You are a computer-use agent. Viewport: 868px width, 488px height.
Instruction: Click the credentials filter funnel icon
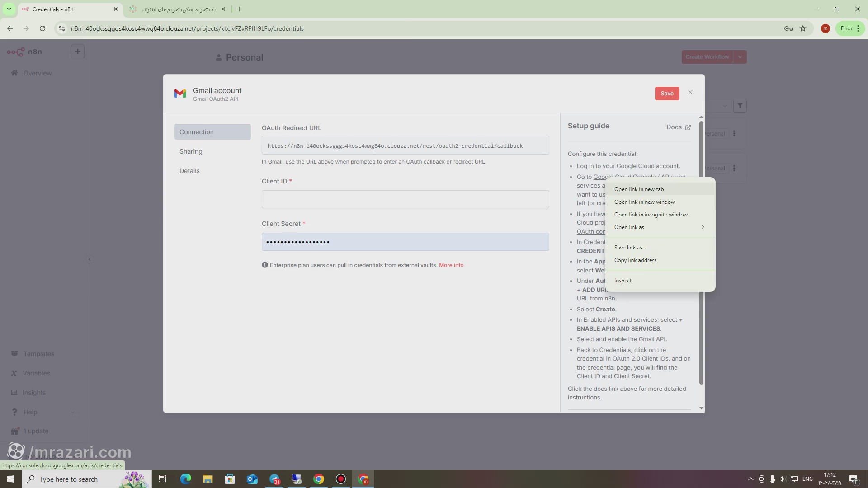[x=740, y=106]
